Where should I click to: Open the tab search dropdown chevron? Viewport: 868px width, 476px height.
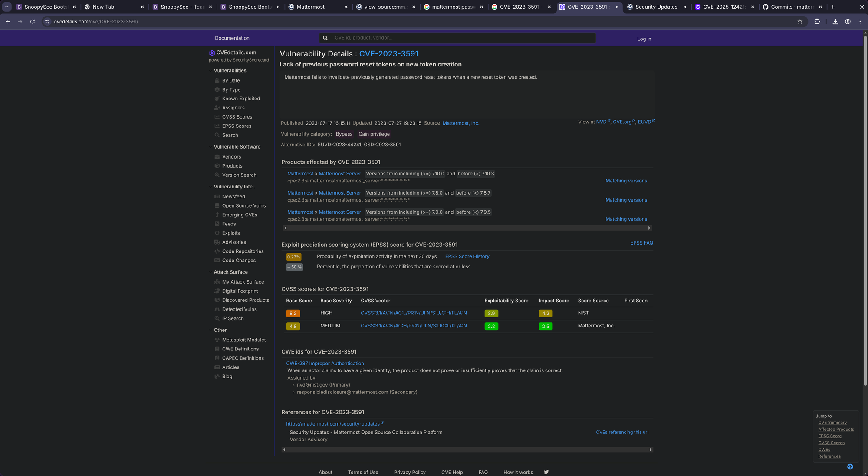(7, 7)
